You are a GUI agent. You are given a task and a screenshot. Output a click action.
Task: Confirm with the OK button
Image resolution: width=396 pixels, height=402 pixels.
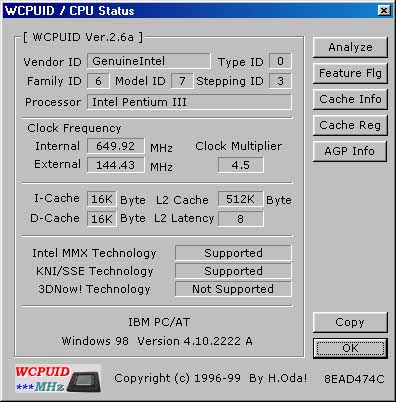[x=350, y=349]
